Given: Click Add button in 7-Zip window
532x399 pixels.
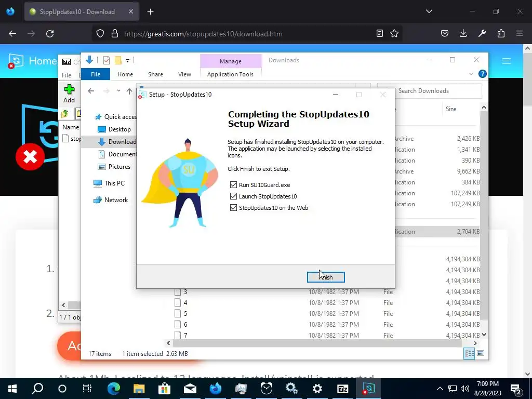Looking at the screenshot, I should pyautogui.click(x=69, y=94).
